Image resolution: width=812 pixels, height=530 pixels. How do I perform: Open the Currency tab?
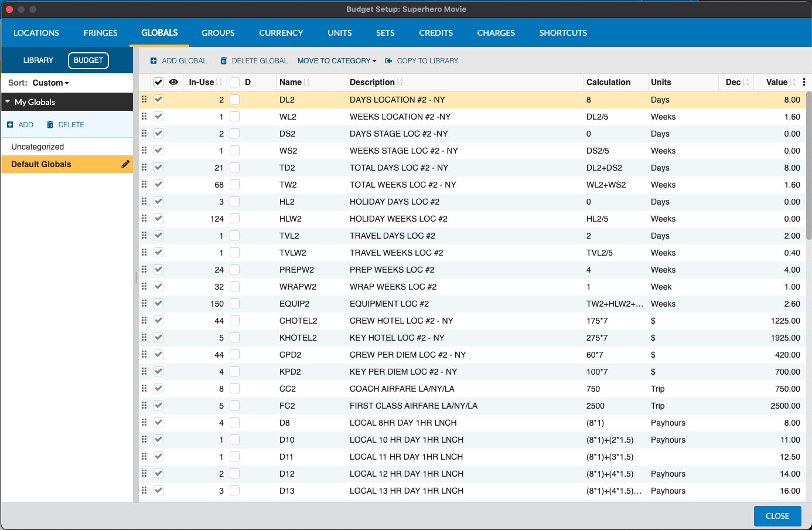(281, 33)
